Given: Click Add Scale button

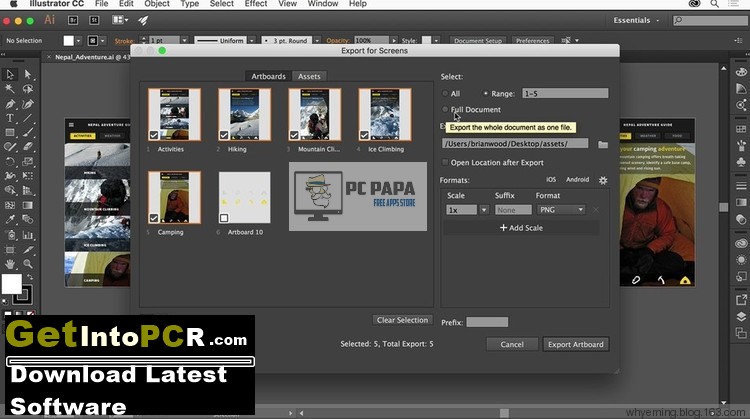Looking at the screenshot, I should click(x=521, y=228).
